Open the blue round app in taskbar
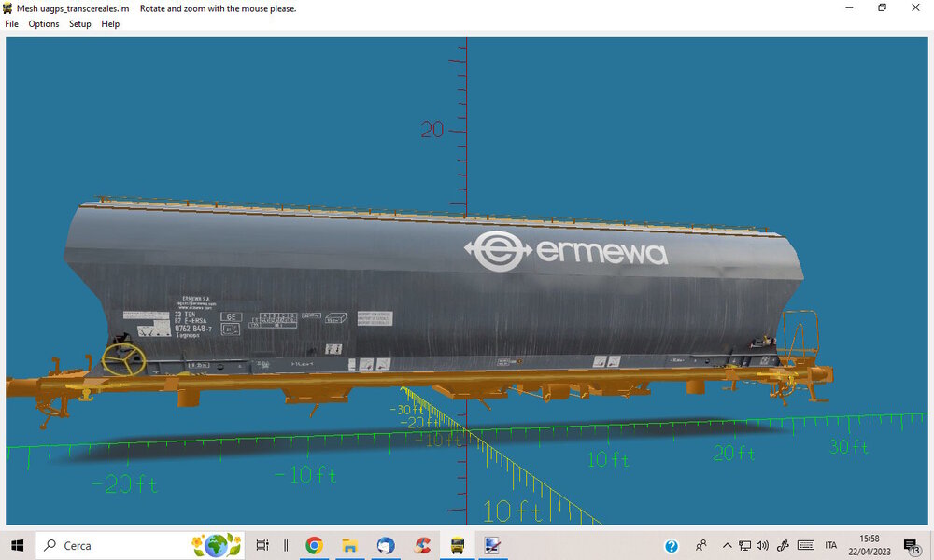Image resolution: width=934 pixels, height=560 pixels. tap(386, 545)
